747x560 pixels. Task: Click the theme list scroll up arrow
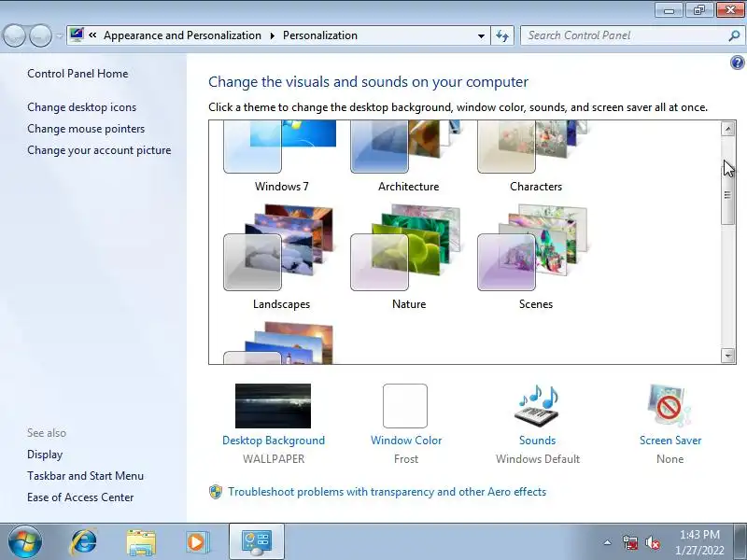[x=728, y=129]
